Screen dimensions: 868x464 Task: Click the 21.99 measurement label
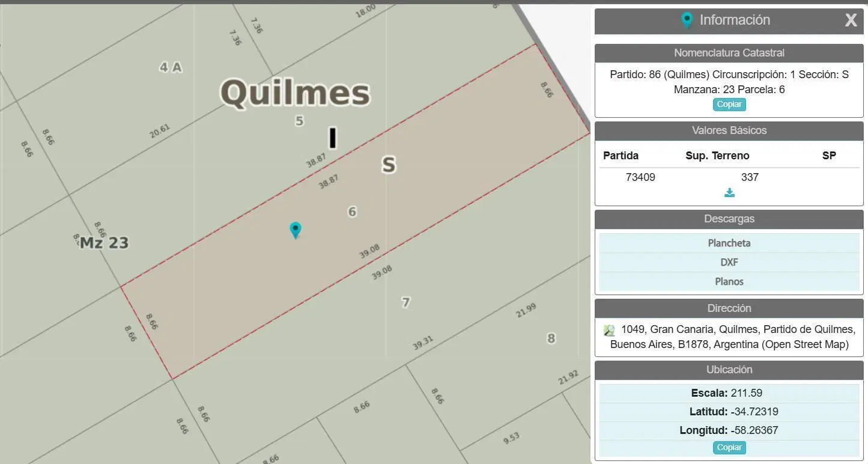(x=526, y=311)
